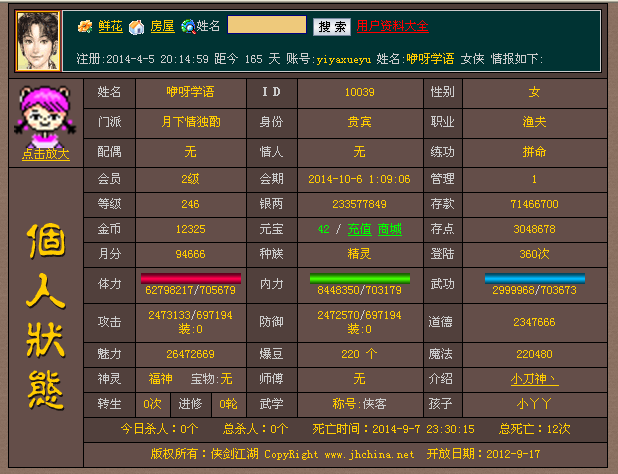The height and width of the screenshot is (474, 618).
Task: Click the 神灵 value 福神
Action: point(160,379)
